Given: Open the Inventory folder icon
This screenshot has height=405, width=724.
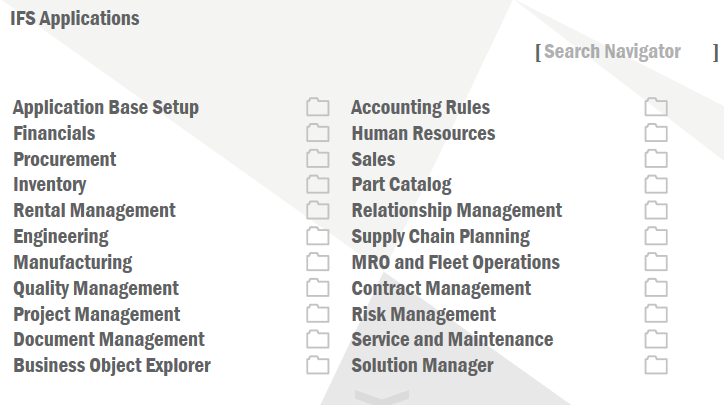Looking at the screenshot, I should 317,184.
